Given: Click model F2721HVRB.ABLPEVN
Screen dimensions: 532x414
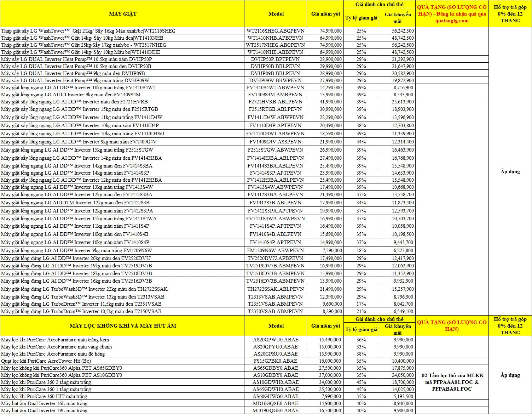Looking at the screenshot, I should point(276,102).
